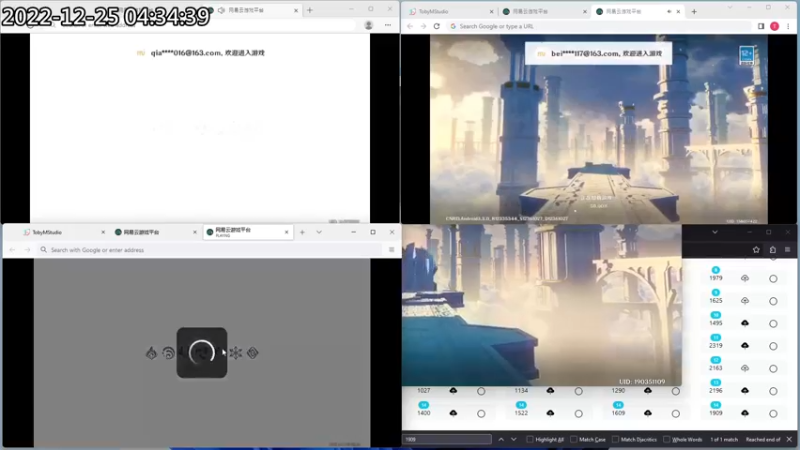Click the Anemo swirl element icon

168,353
